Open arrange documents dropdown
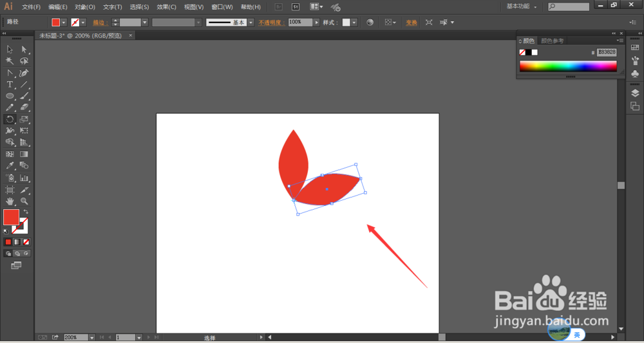The image size is (644, 343). click(x=316, y=7)
